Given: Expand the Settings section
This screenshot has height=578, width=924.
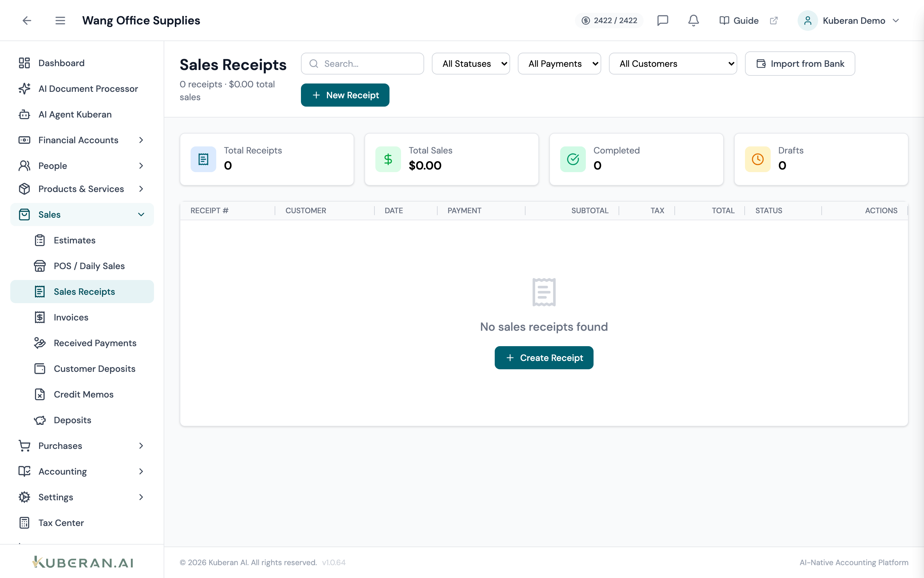Looking at the screenshot, I should 82,497.
